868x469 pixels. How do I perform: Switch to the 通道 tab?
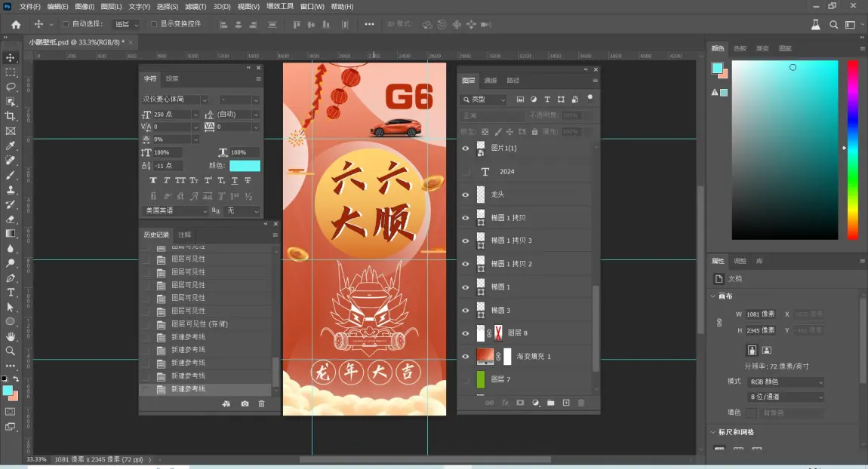[491, 80]
